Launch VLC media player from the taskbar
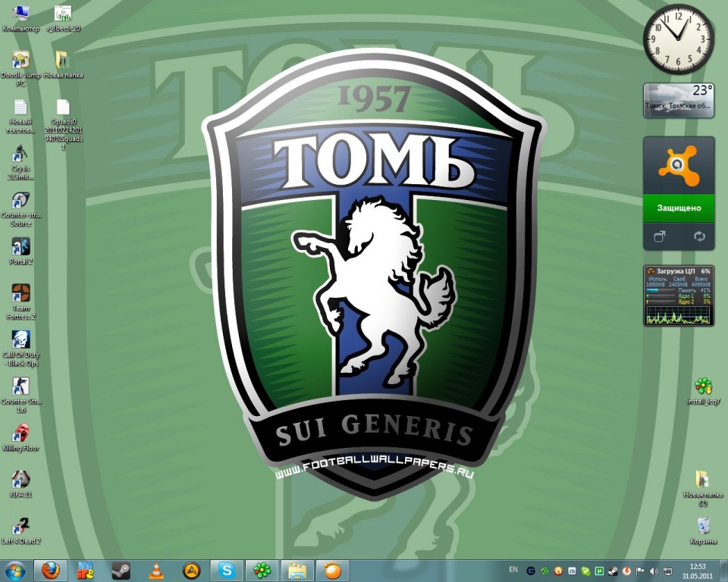This screenshot has height=582, width=728. [x=156, y=571]
